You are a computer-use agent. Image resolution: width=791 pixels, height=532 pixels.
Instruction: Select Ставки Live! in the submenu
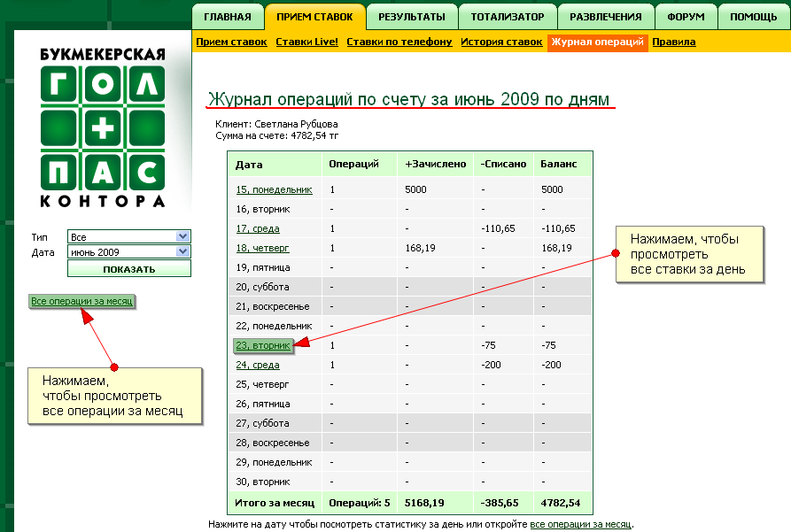(308, 41)
